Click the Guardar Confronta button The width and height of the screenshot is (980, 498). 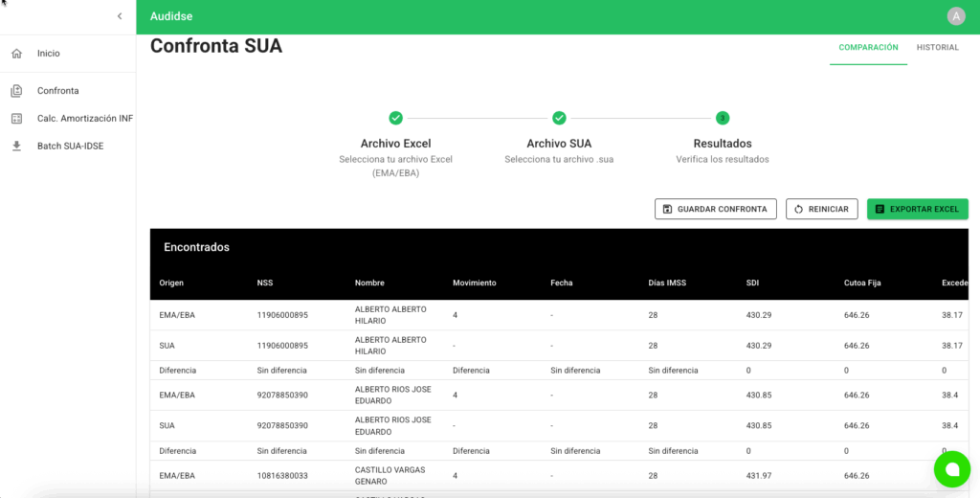coord(716,209)
